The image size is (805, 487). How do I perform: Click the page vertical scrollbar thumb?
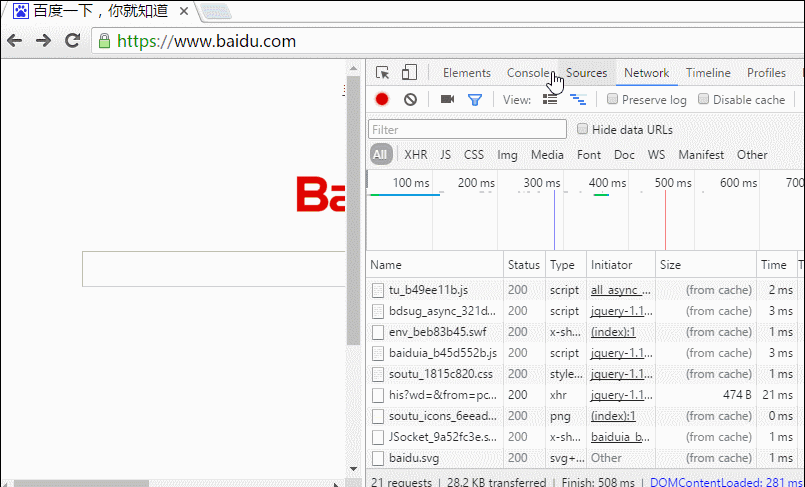353,210
